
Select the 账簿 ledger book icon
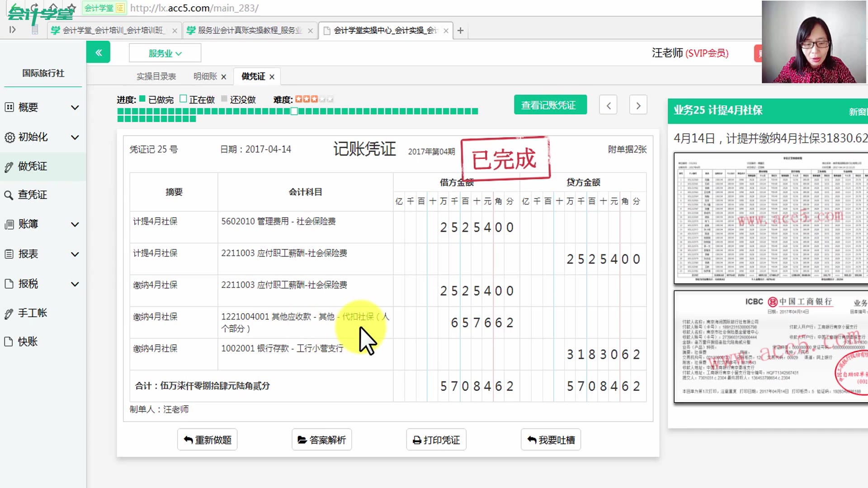10,225
